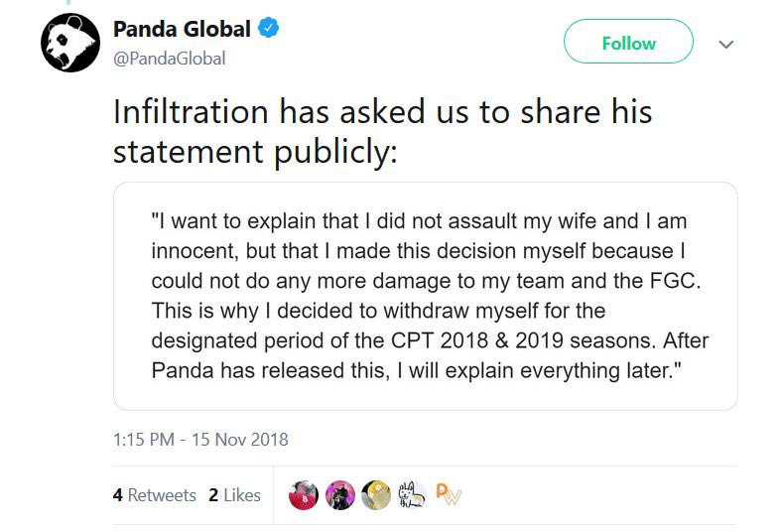Follow the Panda Global account
This screenshot has width=782, height=532.
(x=628, y=44)
